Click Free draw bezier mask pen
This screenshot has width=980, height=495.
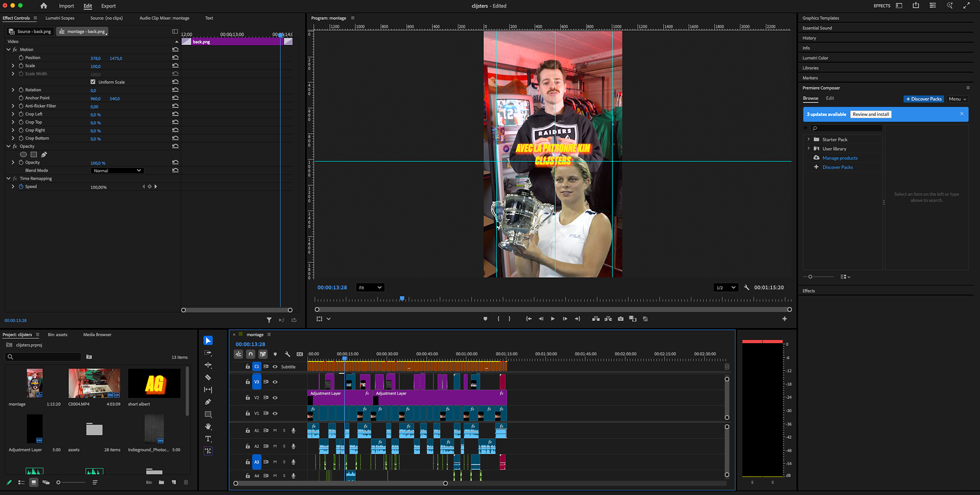pyautogui.click(x=44, y=154)
